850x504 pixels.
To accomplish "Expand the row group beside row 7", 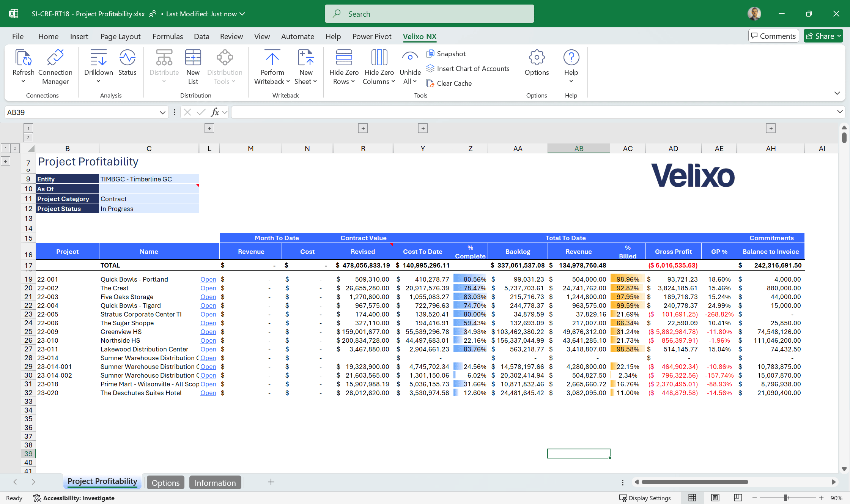I will point(6,161).
